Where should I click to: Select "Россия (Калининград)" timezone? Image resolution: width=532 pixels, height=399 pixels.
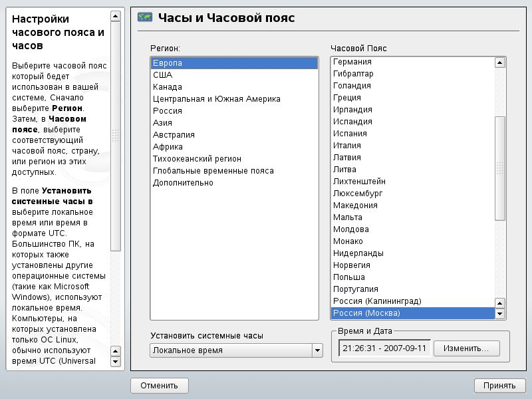tap(377, 301)
